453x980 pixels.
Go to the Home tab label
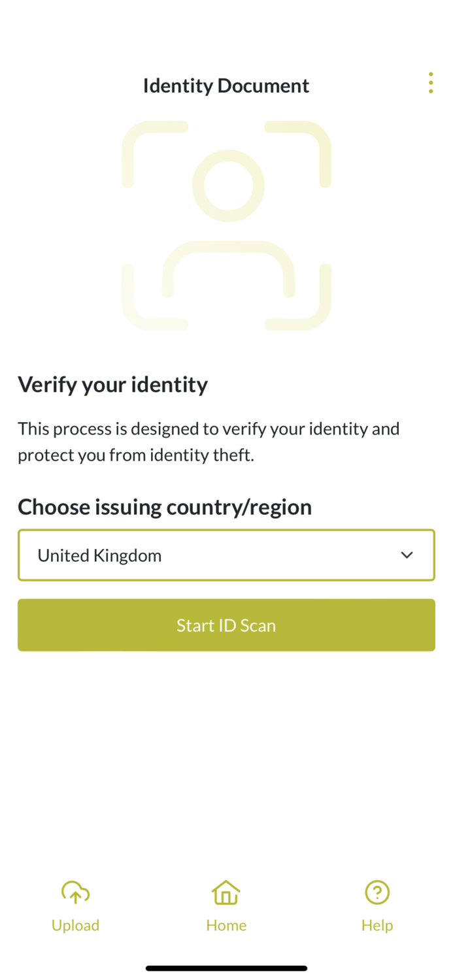226,925
